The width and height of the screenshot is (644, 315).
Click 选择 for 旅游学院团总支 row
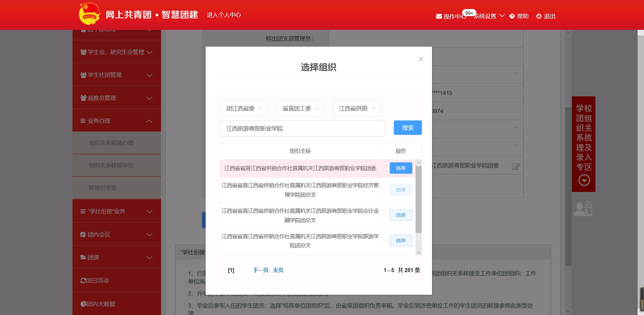[401, 241]
